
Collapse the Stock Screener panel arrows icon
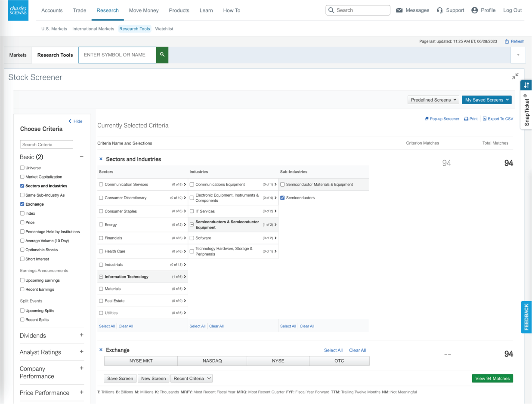point(515,76)
